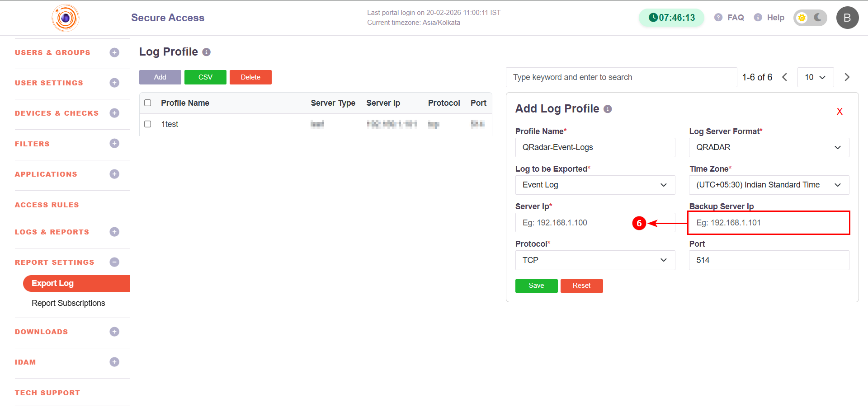Screen dimensions: 868x412
Task: Click the Backup Server Ip field
Action: 769,223
